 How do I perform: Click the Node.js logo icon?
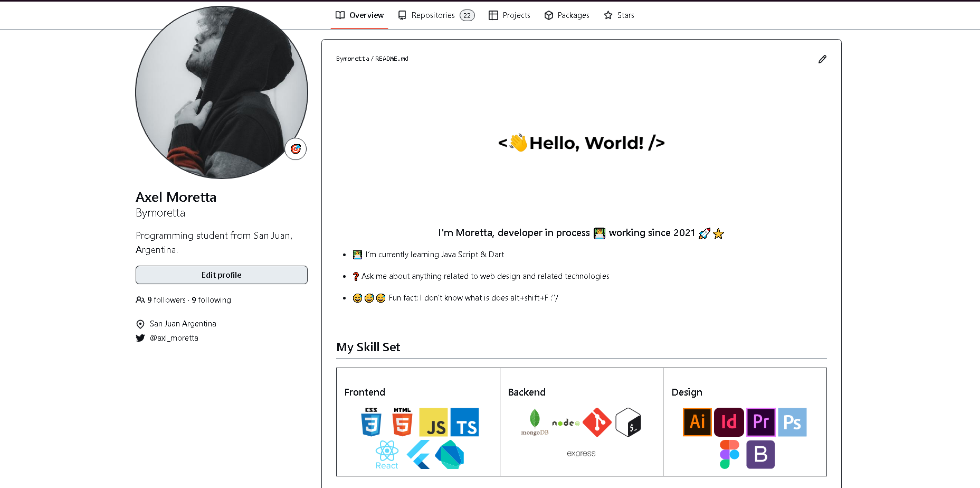pyautogui.click(x=566, y=423)
